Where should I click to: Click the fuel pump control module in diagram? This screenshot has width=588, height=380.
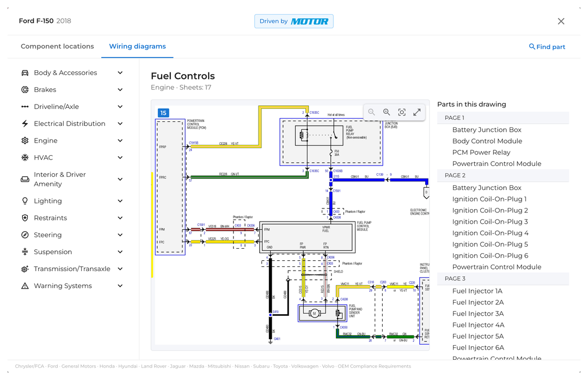(x=307, y=237)
